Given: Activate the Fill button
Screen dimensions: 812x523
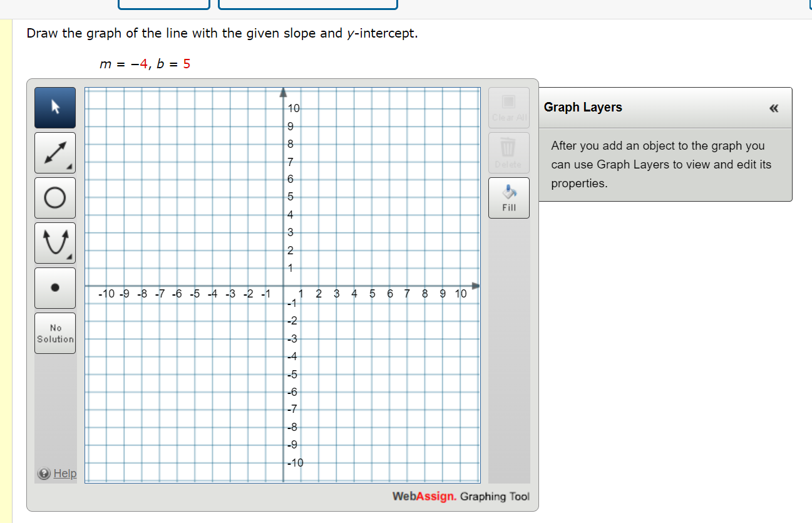Looking at the screenshot, I should point(508,197).
